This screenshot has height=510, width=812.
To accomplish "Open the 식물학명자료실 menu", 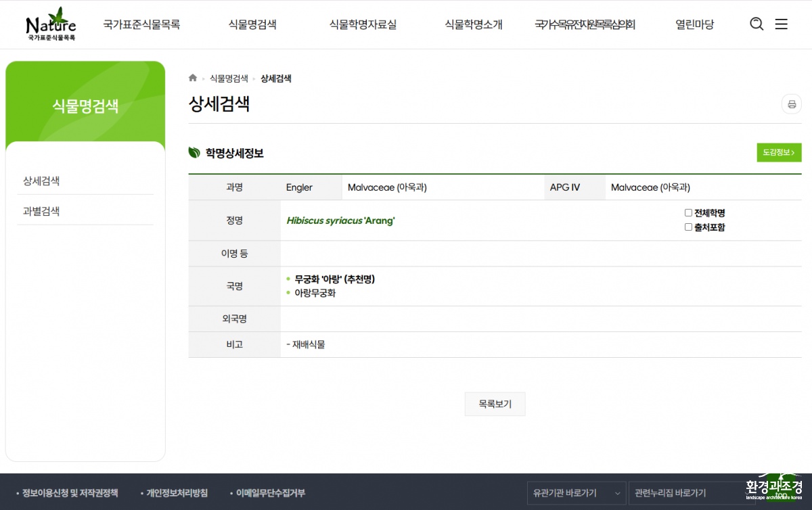I will (363, 25).
